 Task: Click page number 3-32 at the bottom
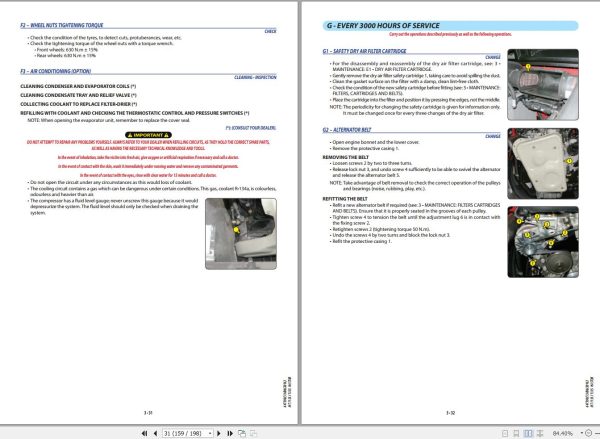[x=450, y=413]
